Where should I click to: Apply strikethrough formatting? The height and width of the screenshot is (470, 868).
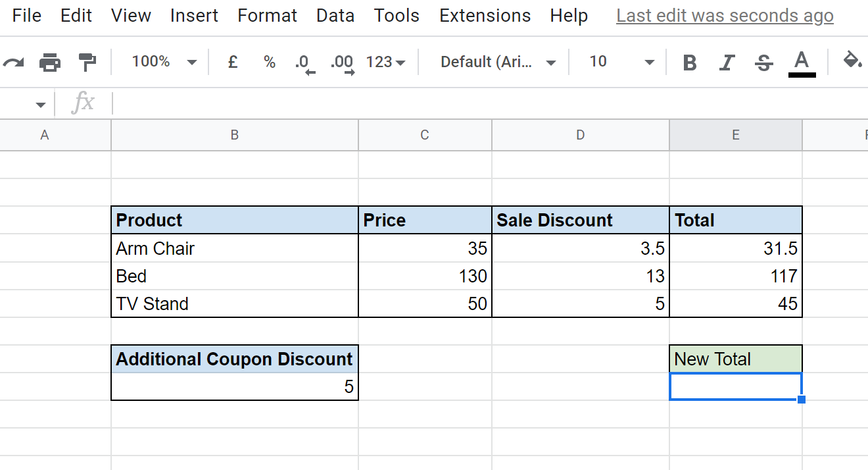[x=763, y=61]
